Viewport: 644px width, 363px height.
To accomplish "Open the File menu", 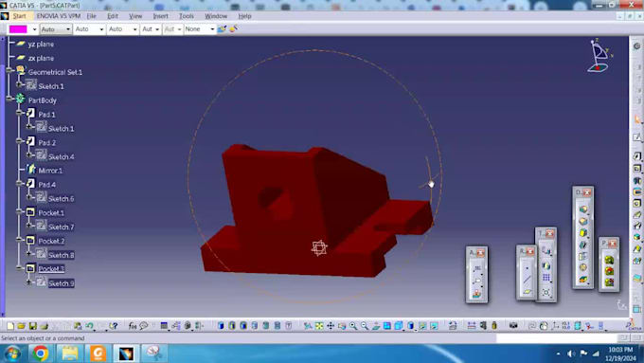I will [x=91, y=16].
